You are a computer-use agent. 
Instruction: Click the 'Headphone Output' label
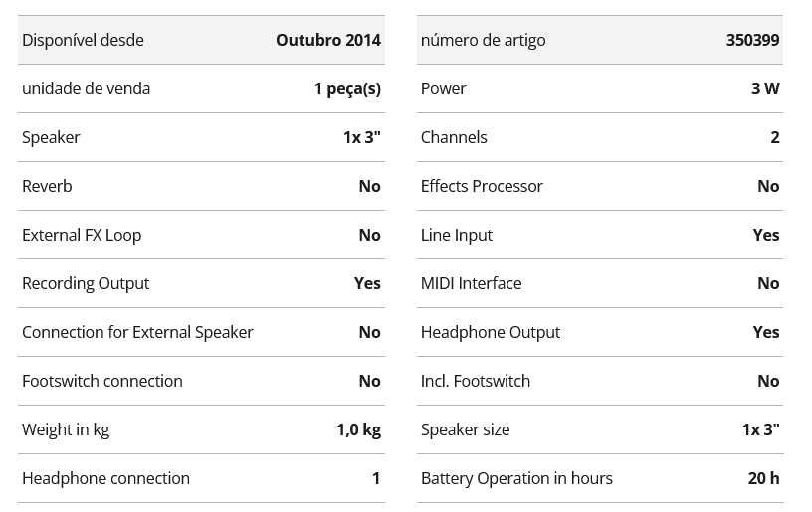coord(491,332)
